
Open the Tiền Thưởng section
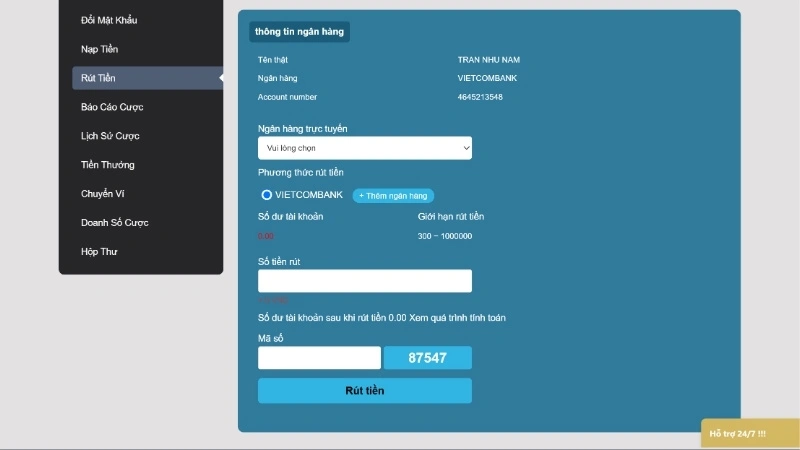coord(107,165)
